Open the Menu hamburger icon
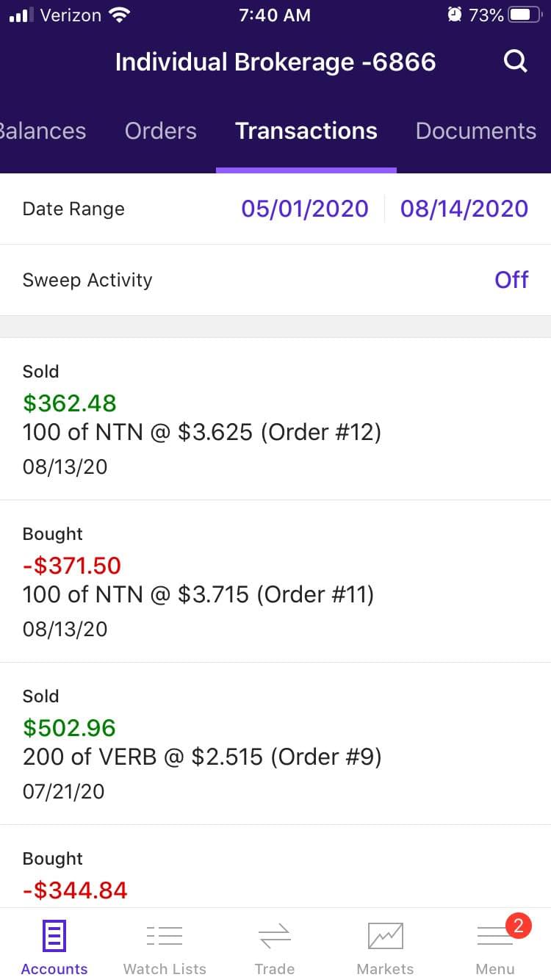Viewport: 551px width, 980px height. point(494,937)
